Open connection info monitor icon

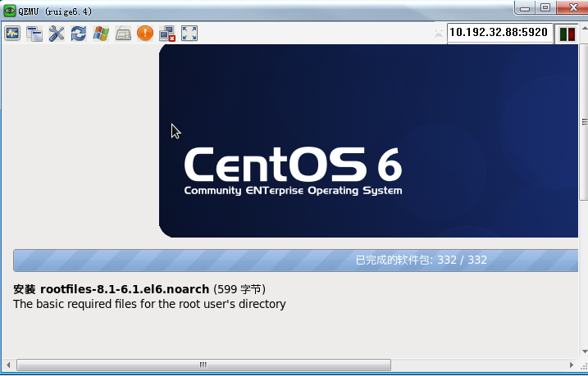click(12, 34)
